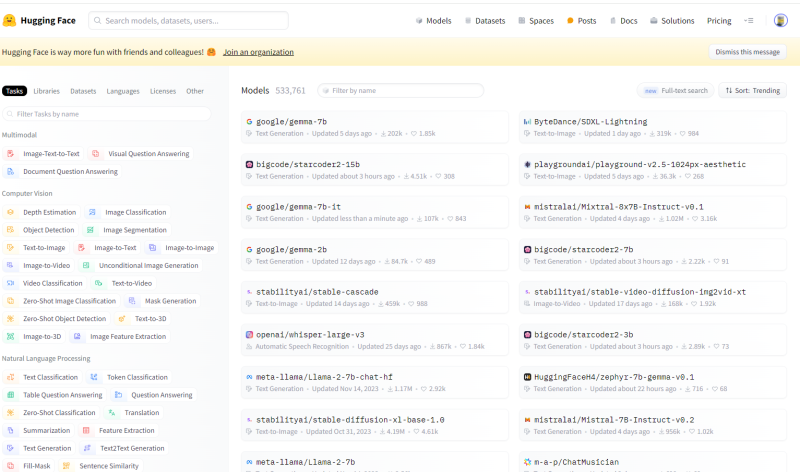The height and width of the screenshot is (472, 800).
Task: Click the Visual Question Answering icon
Action: [x=96, y=154]
